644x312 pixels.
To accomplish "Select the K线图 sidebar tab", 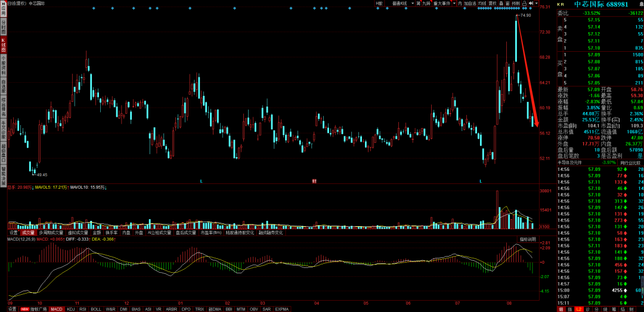I will coord(4,46).
